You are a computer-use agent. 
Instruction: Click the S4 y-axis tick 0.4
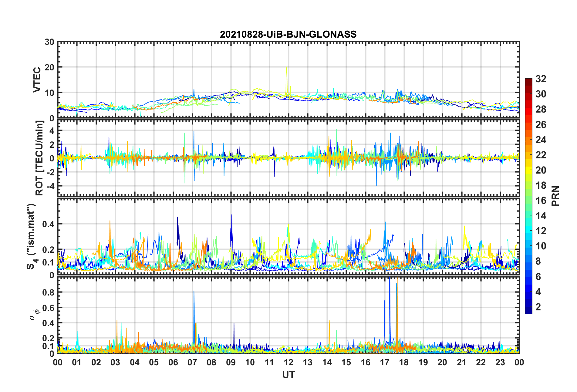click(x=49, y=224)
